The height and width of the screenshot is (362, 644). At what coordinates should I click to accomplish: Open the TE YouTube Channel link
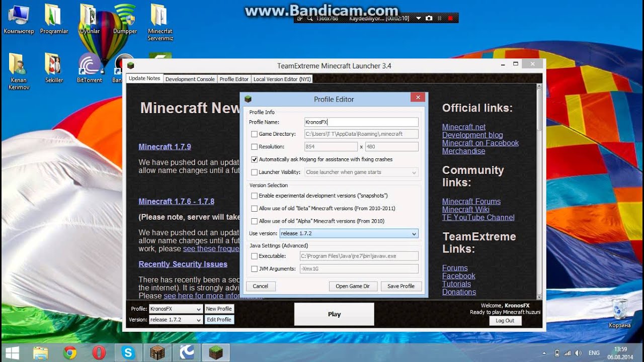tap(478, 217)
